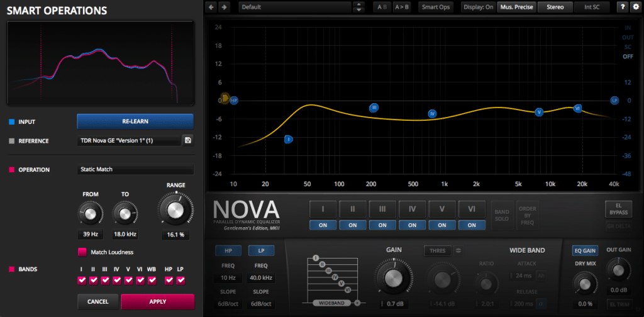Select band III tab button
Screen dimensions: 644x317
(x=382, y=209)
